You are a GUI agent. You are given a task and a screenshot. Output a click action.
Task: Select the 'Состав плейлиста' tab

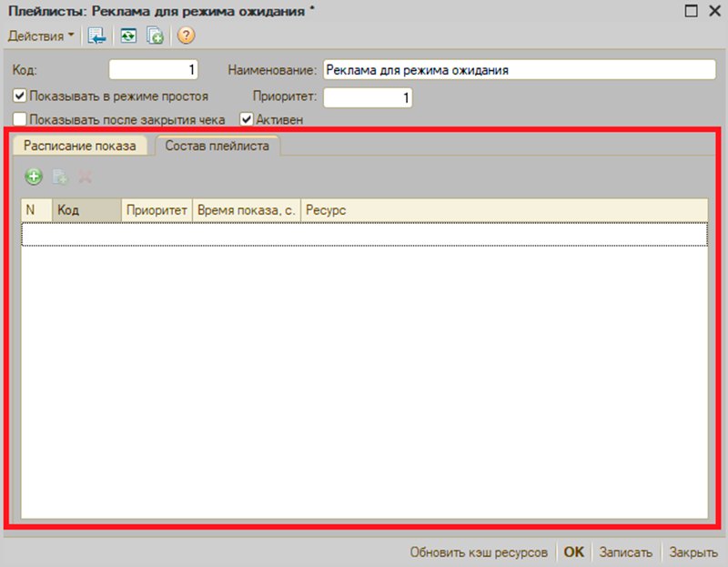point(217,146)
